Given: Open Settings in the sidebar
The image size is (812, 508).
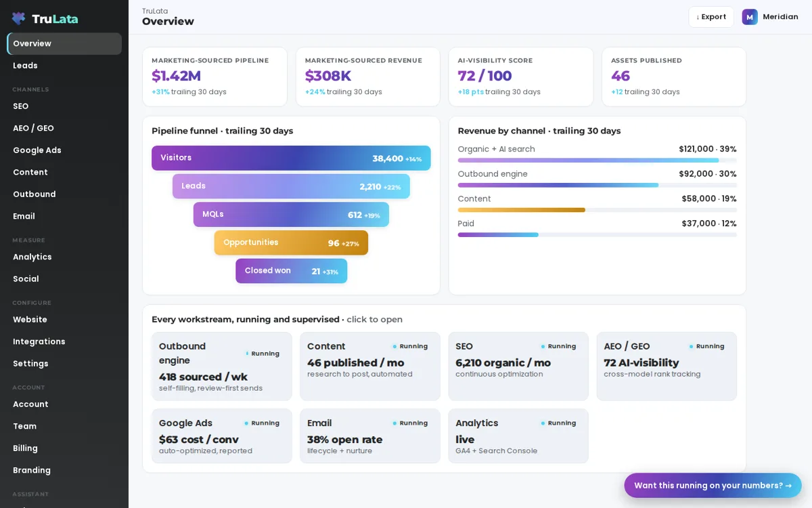Looking at the screenshot, I should (64, 364).
